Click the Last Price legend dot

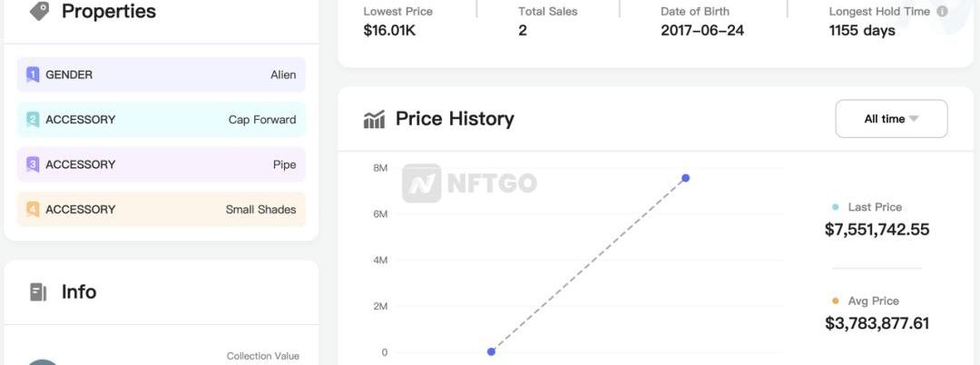pos(836,207)
